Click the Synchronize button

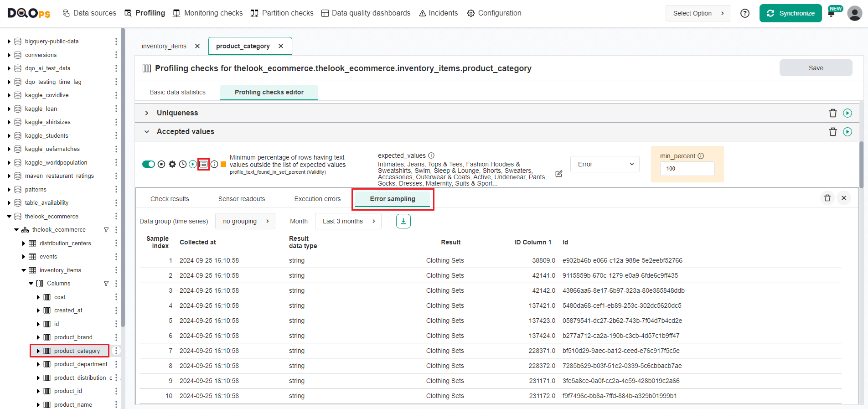(790, 13)
